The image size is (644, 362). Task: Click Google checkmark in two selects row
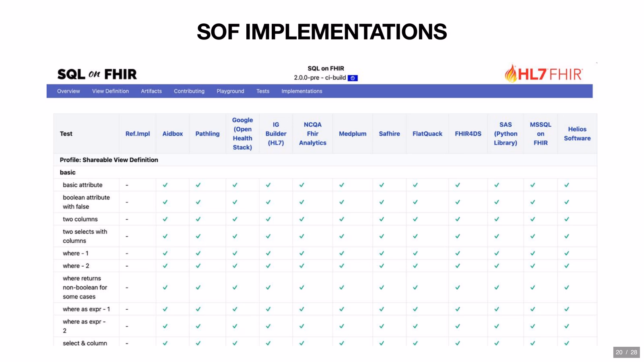point(235,236)
